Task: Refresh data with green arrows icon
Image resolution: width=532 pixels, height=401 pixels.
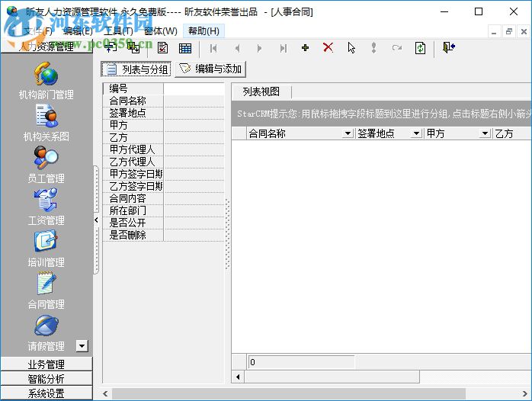Action: coord(420,48)
